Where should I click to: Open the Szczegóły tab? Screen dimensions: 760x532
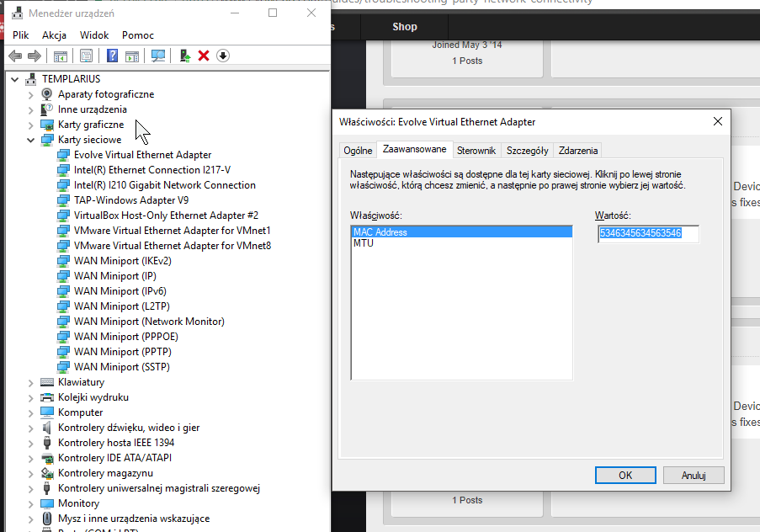pos(527,151)
